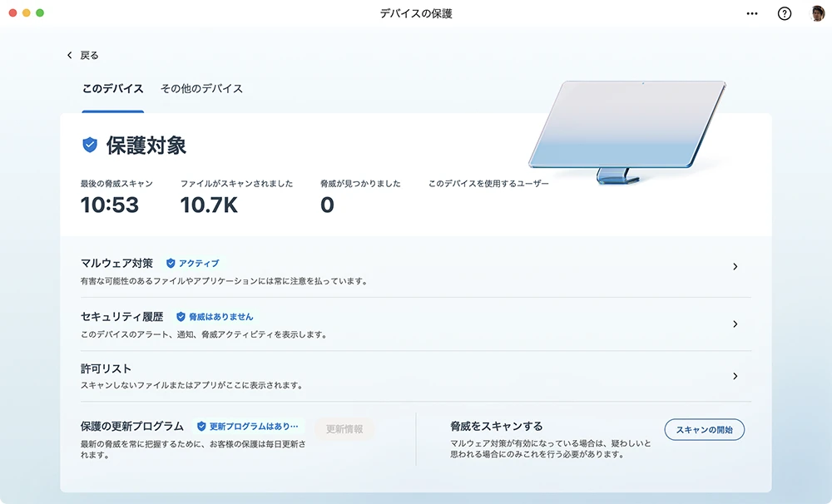
Task: Click the 10:53 last scan time
Action: tap(109, 205)
